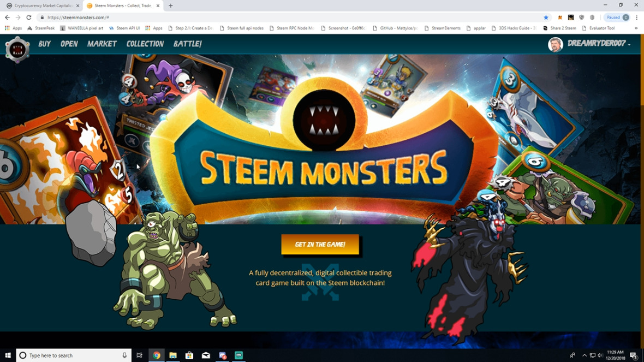Close the Cryptocurrency Market tab

[77, 6]
